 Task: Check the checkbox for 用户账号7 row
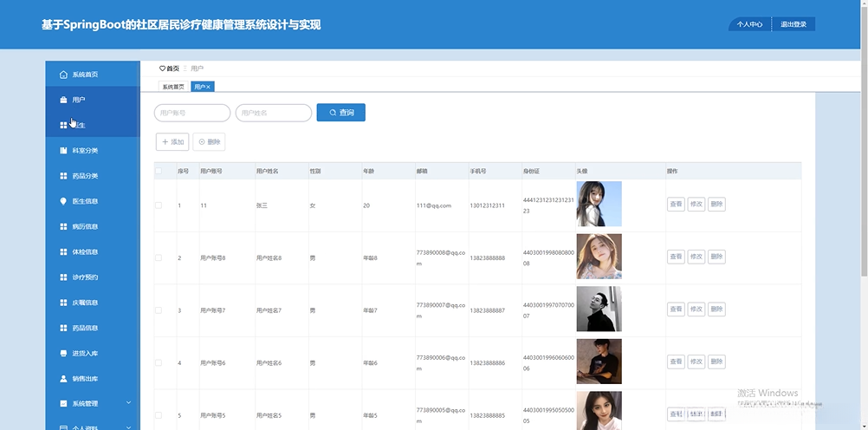159,310
